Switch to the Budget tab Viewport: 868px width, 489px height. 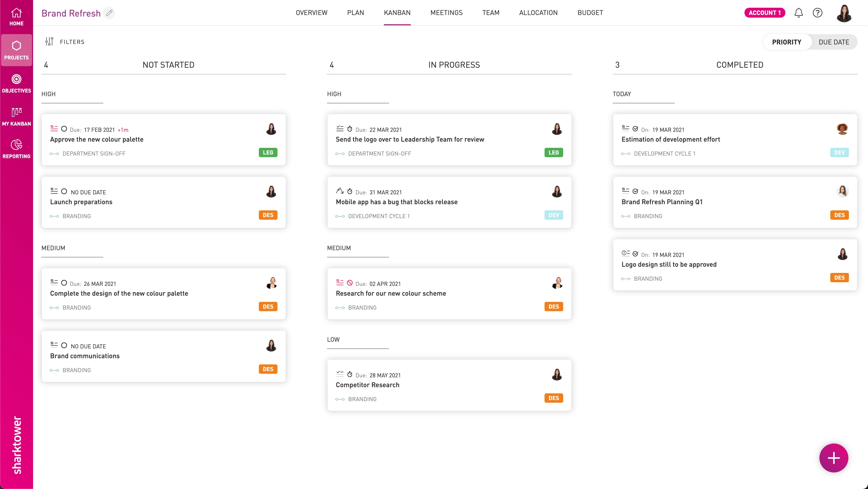coord(590,13)
